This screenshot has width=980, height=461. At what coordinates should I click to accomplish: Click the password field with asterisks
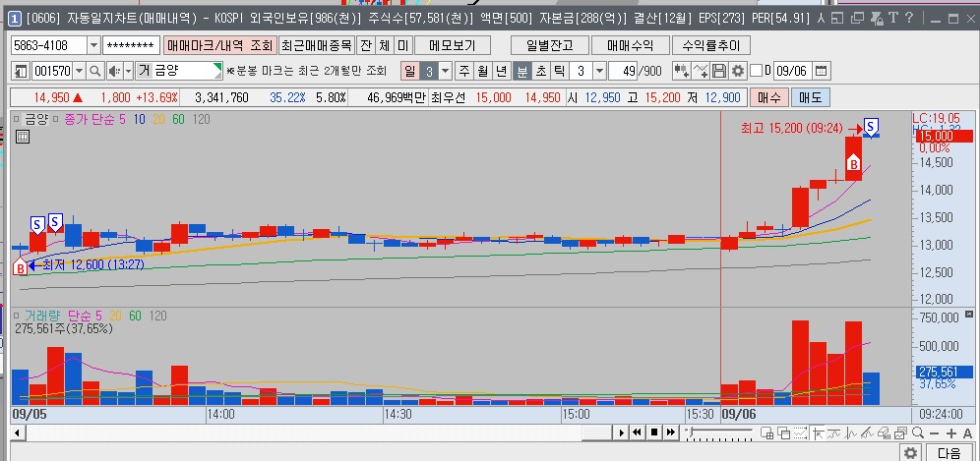click(131, 45)
